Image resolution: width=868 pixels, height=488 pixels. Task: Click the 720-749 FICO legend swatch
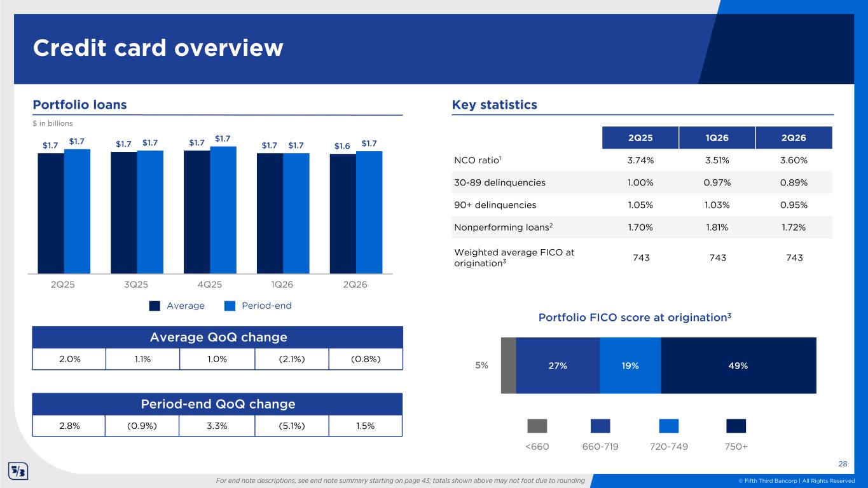point(669,426)
